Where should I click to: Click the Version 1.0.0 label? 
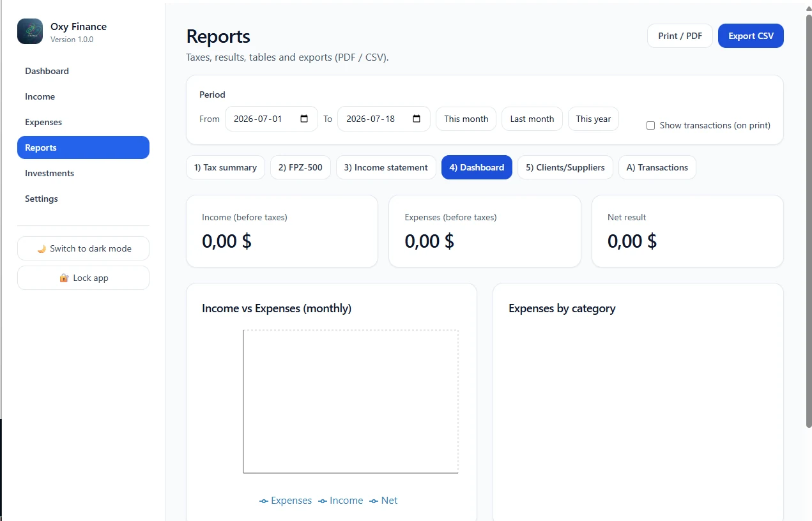[72, 40]
